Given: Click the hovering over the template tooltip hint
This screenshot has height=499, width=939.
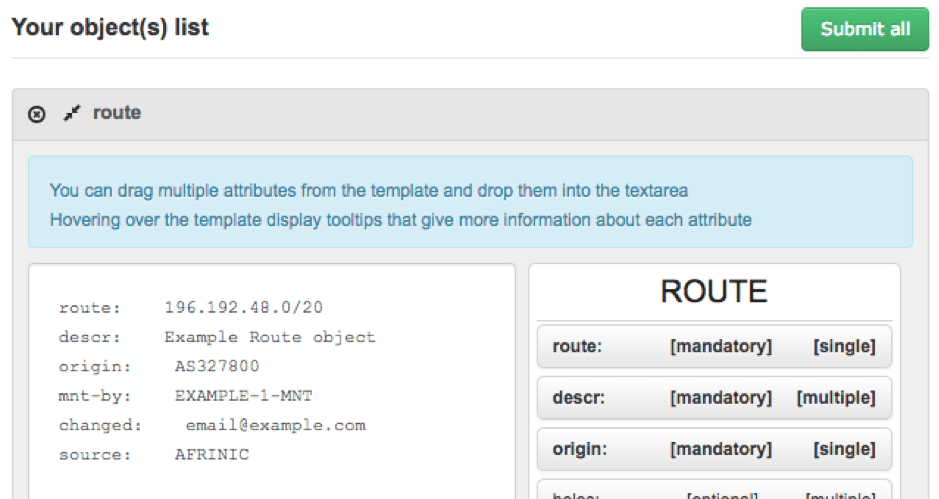Looking at the screenshot, I should (x=401, y=220).
